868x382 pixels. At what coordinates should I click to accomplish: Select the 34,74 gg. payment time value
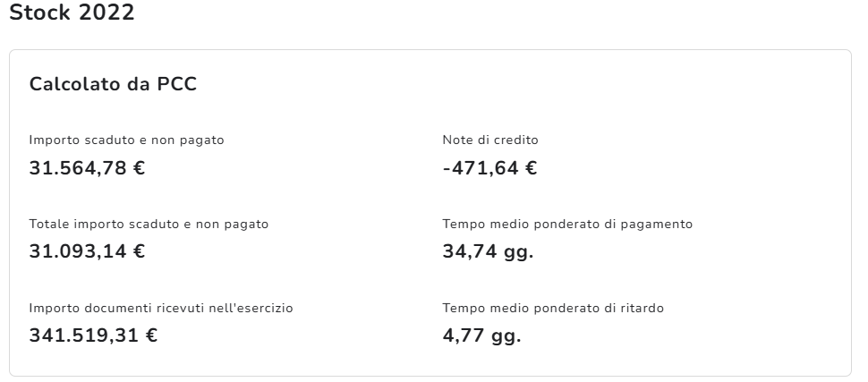(488, 251)
